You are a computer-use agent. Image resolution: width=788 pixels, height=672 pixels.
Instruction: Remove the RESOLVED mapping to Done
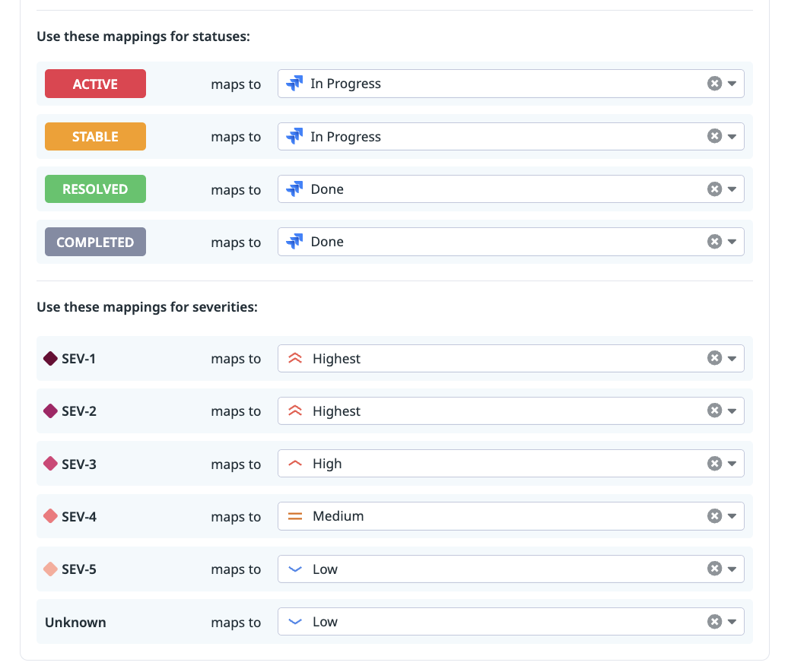714,189
